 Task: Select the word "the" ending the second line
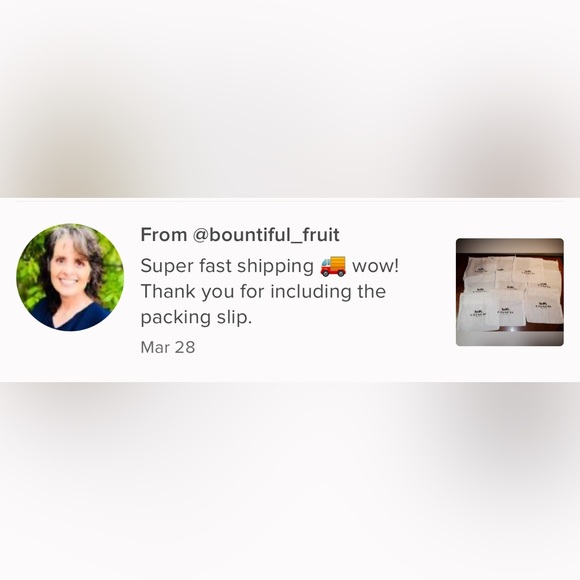pyautogui.click(x=371, y=291)
